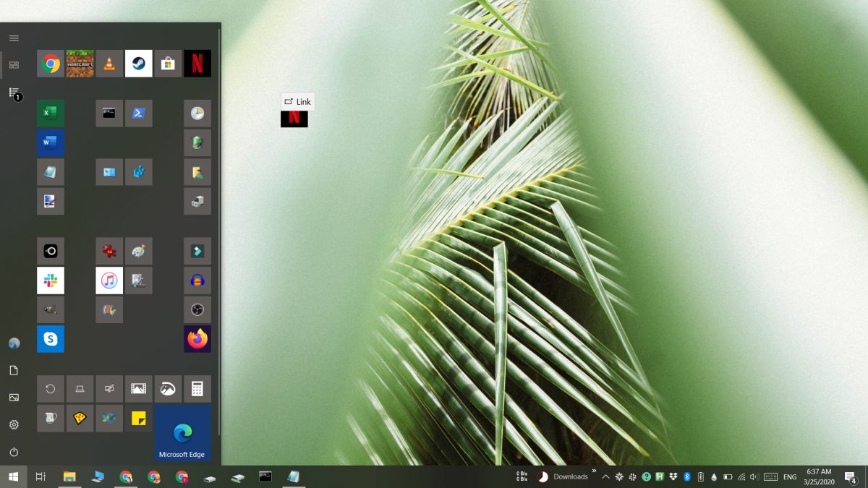Image resolution: width=868 pixels, height=488 pixels.
Task: Open the Microsoft Store tile
Action: pos(168,64)
